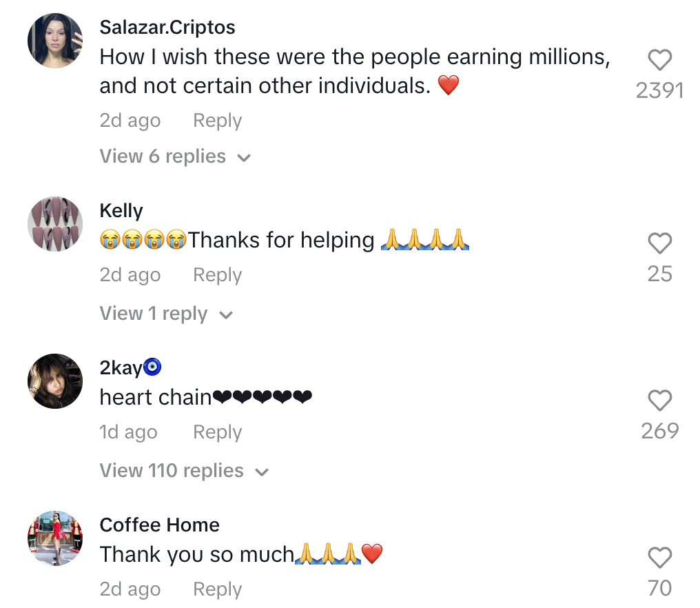Reply to Coffee Home's comment

(x=217, y=589)
